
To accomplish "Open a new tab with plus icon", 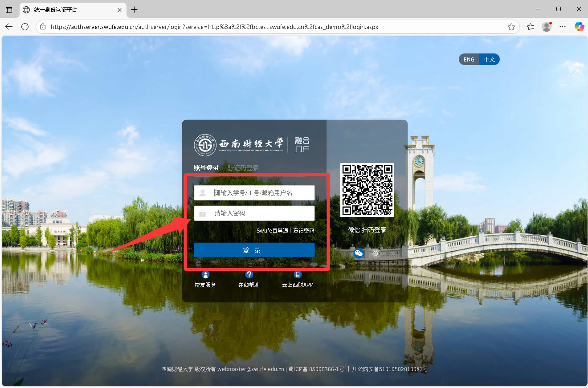I will pyautogui.click(x=134, y=9).
